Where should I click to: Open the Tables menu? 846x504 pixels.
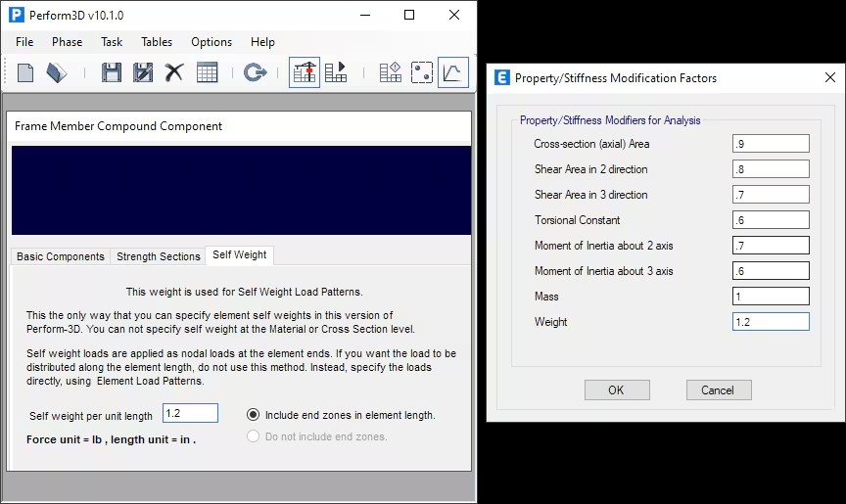(x=157, y=42)
